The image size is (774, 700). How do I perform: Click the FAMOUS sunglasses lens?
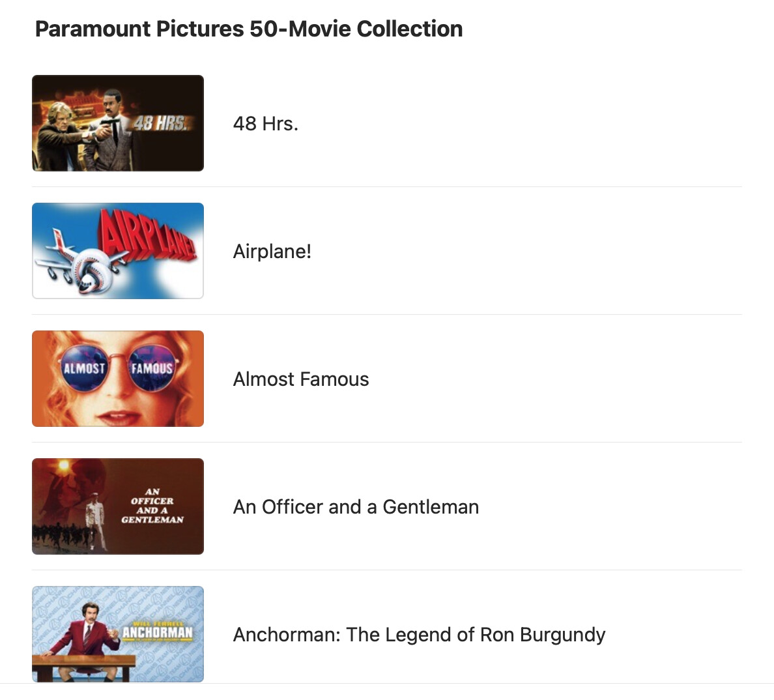tap(152, 368)
